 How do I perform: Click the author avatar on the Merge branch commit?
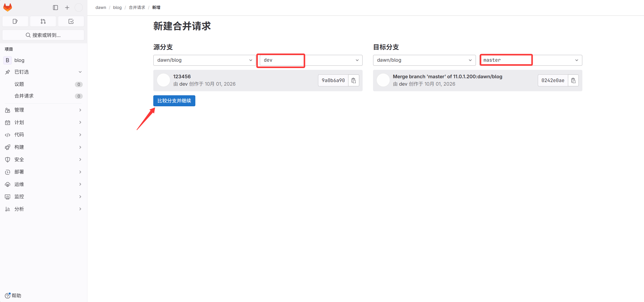[383, 80]
